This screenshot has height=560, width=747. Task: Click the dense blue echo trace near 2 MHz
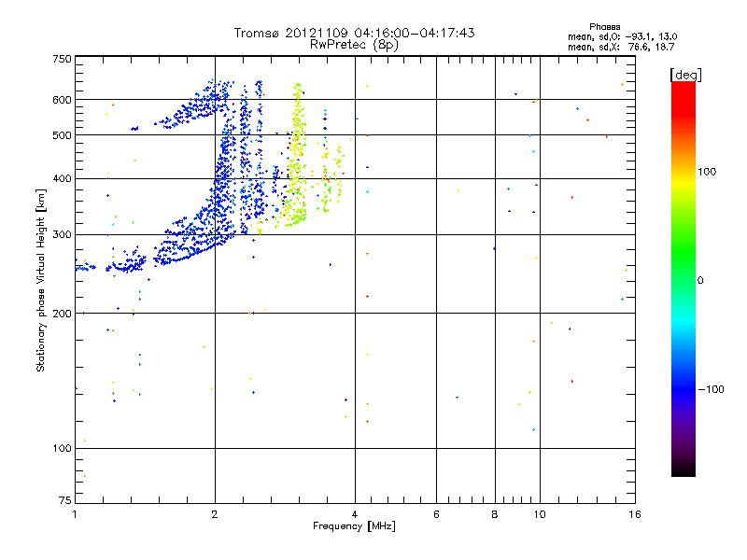(x=221, y=176)
